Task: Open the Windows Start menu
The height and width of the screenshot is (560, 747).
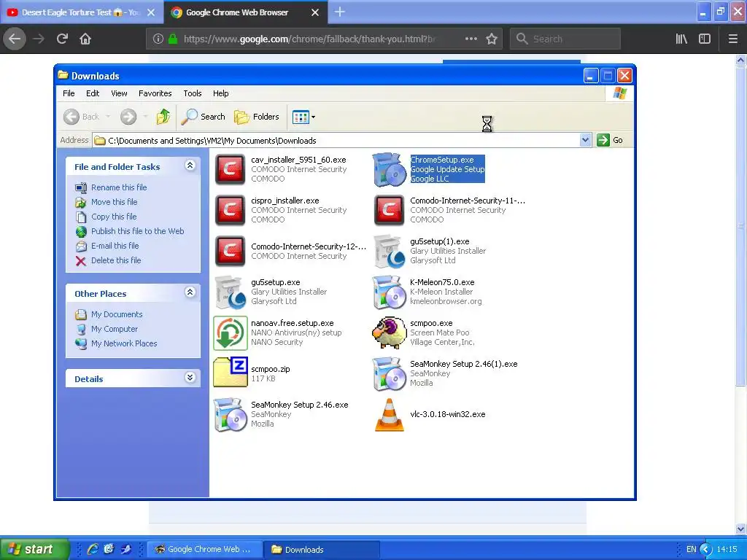Action: [34, 549]
